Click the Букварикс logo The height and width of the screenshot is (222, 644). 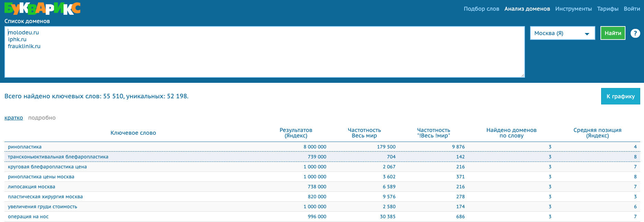click(x=43, y=8)
